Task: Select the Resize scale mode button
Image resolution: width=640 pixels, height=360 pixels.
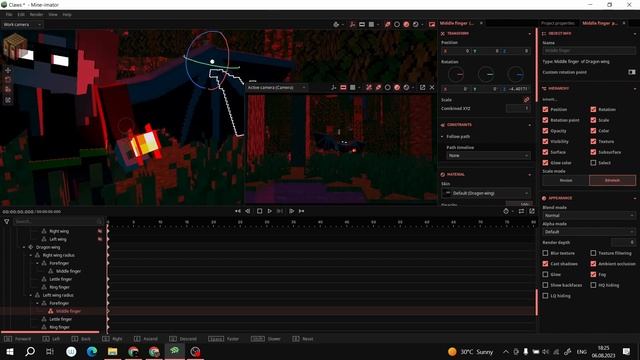Action: pyautogui.click(x=566, y=180)
